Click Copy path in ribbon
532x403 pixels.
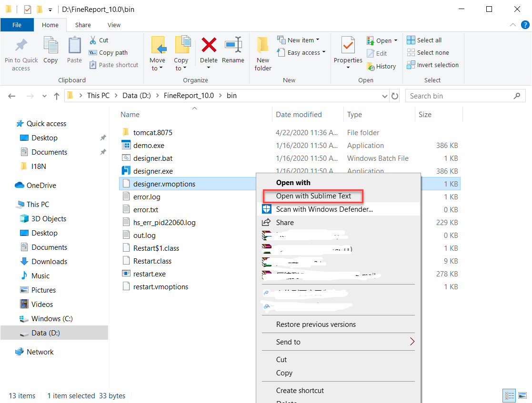(x=108, y=52)
